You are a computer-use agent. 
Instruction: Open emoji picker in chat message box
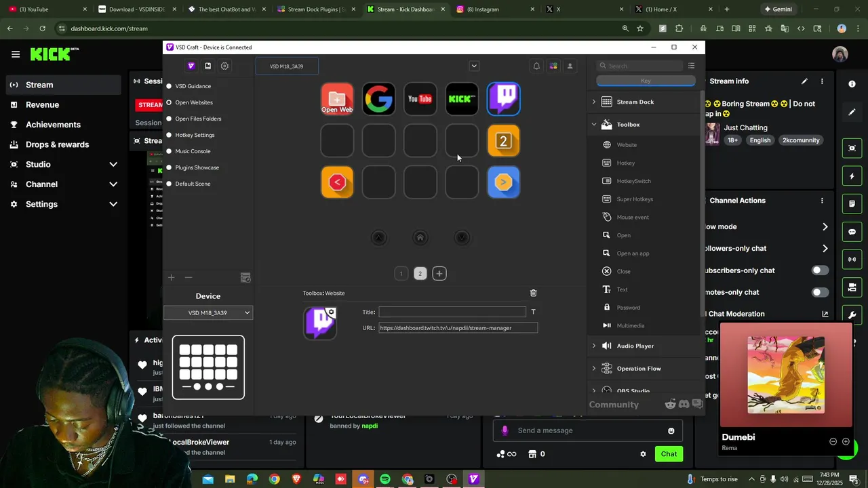click(x=671, y=430)
